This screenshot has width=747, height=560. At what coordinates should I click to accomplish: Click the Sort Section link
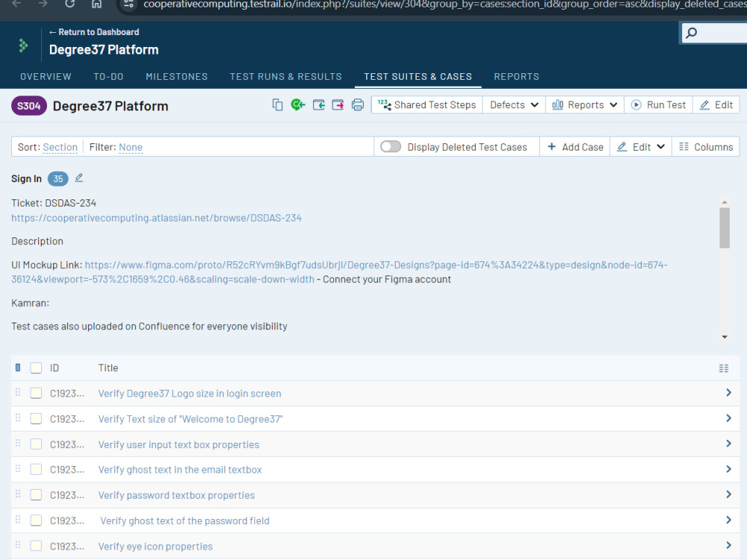60,147
